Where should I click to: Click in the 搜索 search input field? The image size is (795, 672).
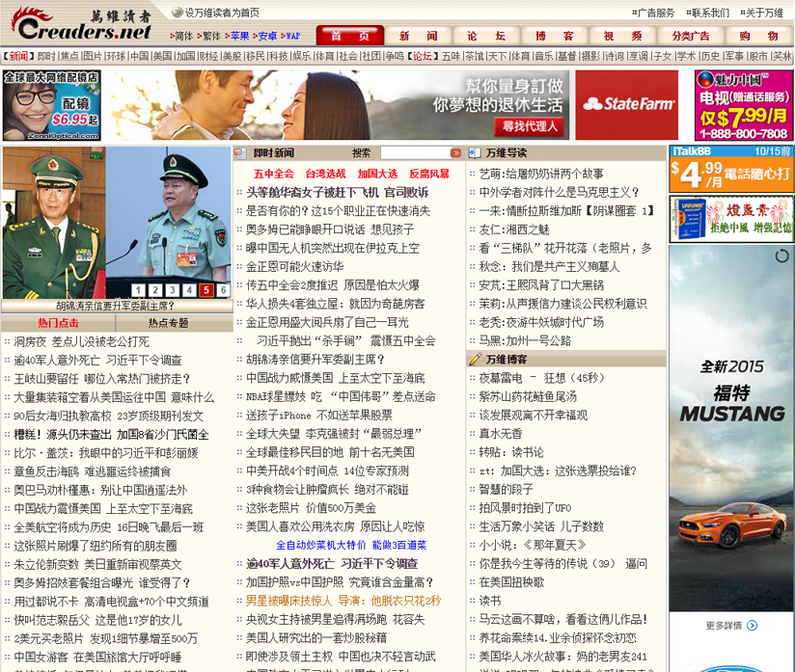tap(415, 152)
